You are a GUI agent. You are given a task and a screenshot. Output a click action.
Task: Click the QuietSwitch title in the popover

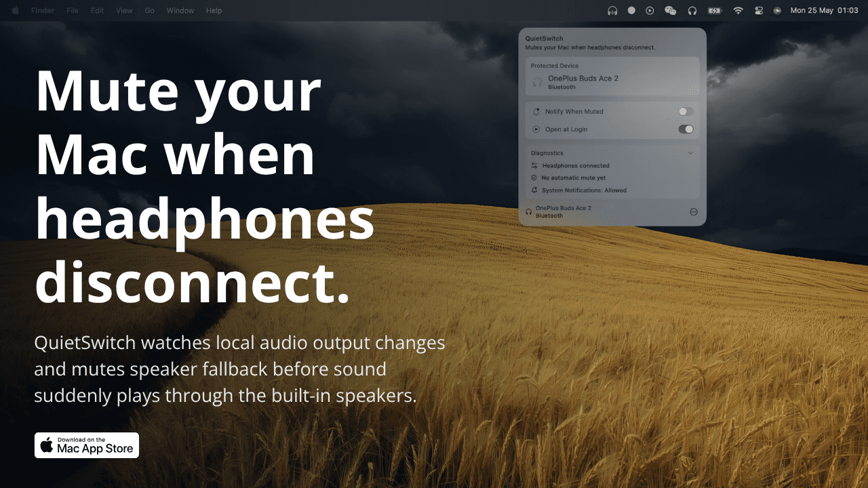pyautogui.click(x=545, y=39)
